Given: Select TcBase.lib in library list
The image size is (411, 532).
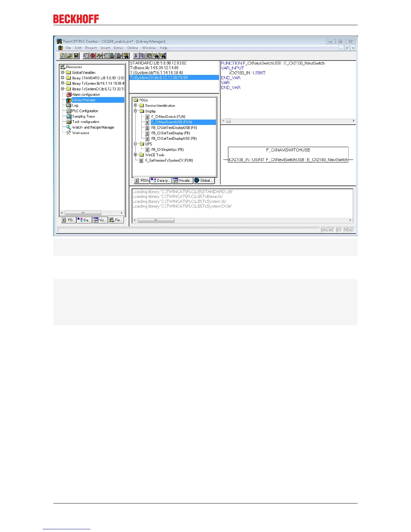Looking at the screenshot, I should pyautogui.click(x=154, y=68).
